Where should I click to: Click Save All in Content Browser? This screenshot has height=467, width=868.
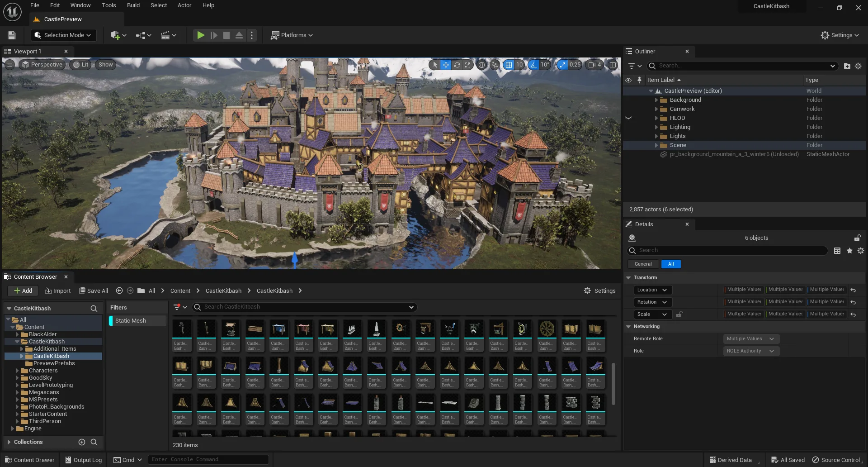[94, 291]
